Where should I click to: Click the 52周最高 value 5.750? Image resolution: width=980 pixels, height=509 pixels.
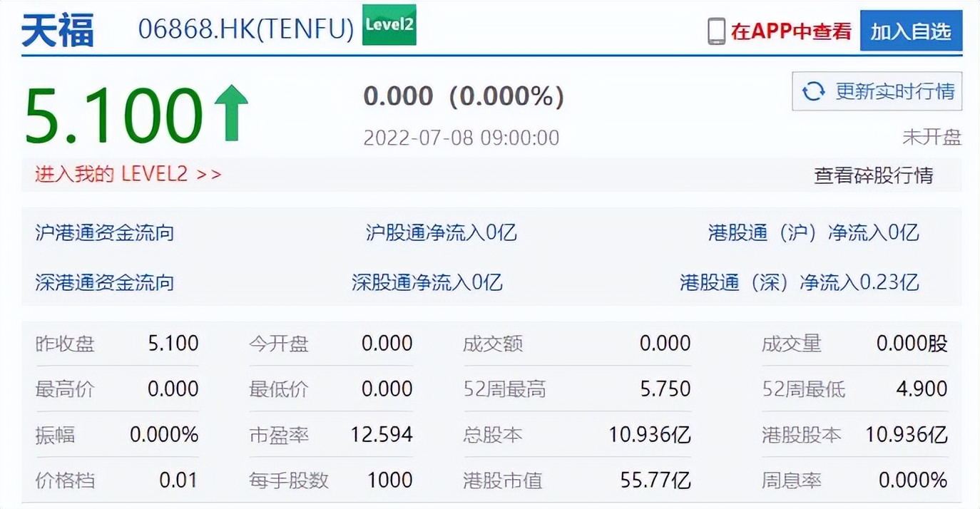[x=665, y=389]
